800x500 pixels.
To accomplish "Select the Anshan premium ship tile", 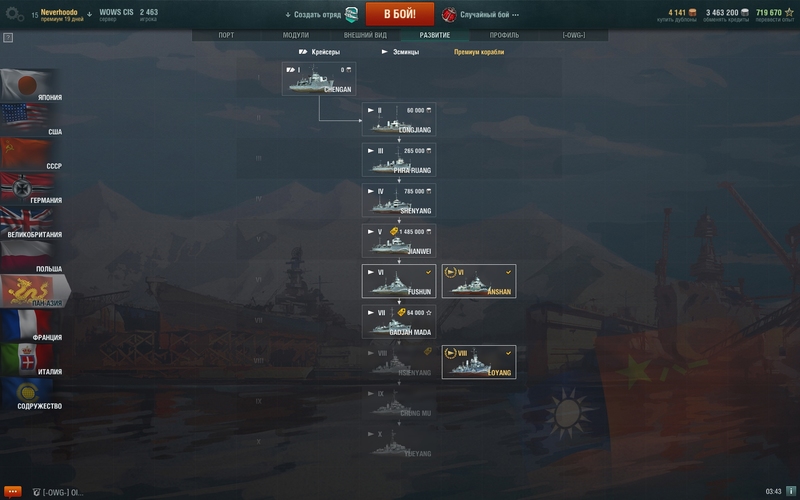I will pyautogui.click(x=479, y=281).
